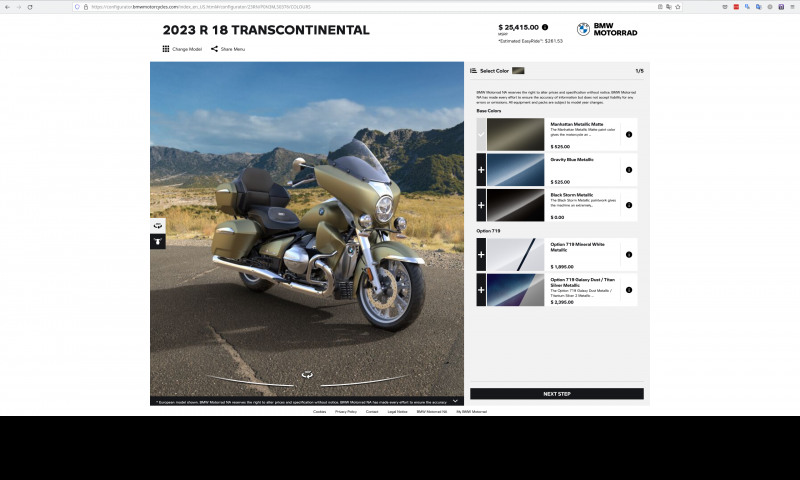Click the $ 0.00 price under Black Storm
The height and width of the screenshot is (480, 800).
click(557, 217)
